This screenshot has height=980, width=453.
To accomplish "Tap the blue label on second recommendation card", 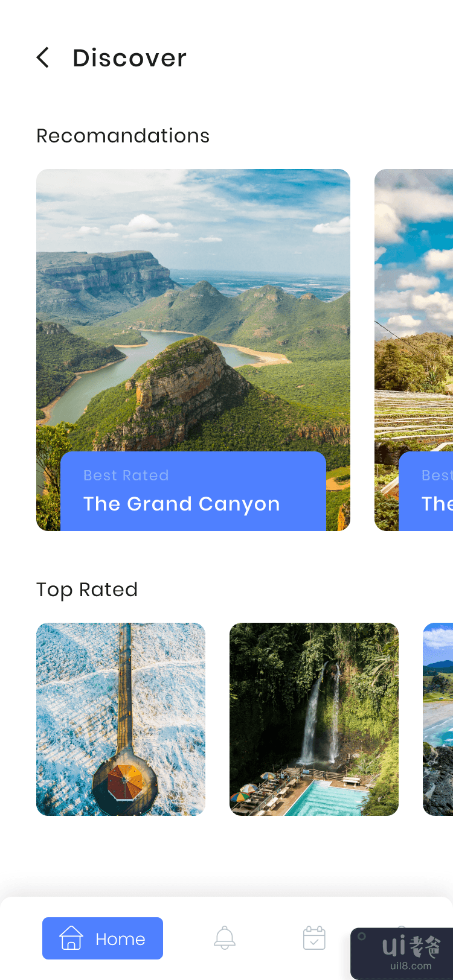I will point(426,491).
